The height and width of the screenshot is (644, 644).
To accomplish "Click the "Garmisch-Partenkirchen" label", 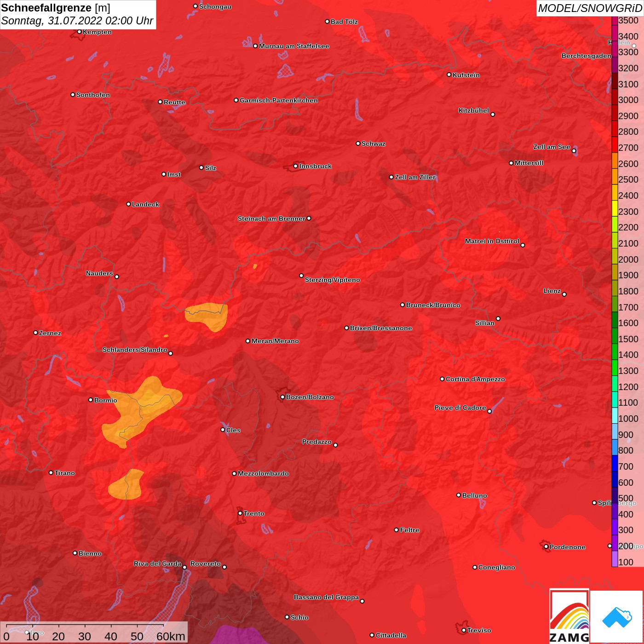I will 279,100.
